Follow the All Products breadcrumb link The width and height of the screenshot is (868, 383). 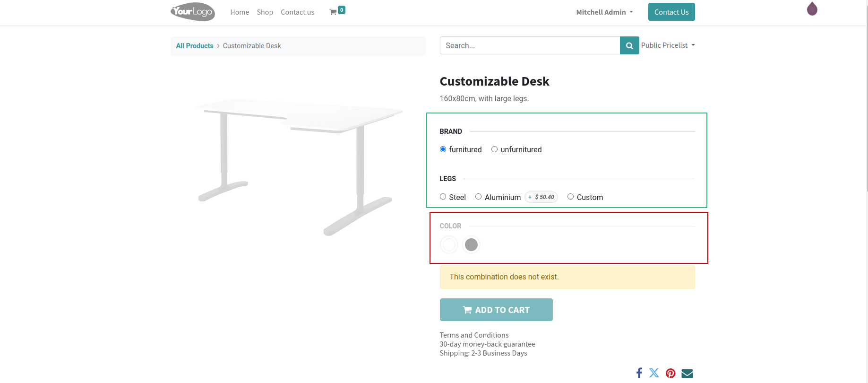coord(195,46)
